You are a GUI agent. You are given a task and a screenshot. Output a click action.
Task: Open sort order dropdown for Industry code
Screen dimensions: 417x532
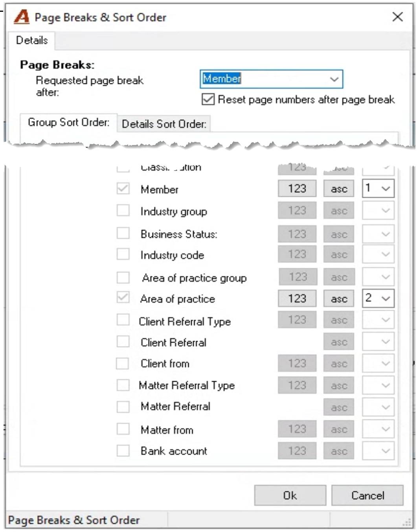378,254
